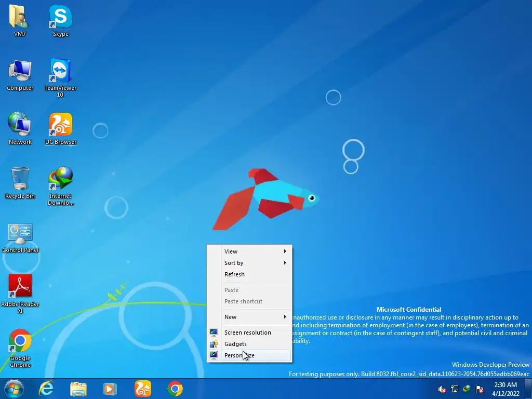Click the Personalize menu icon
The width and height of the screenshot is (532, 399).
pyautogui.click(x=214, y=355)
